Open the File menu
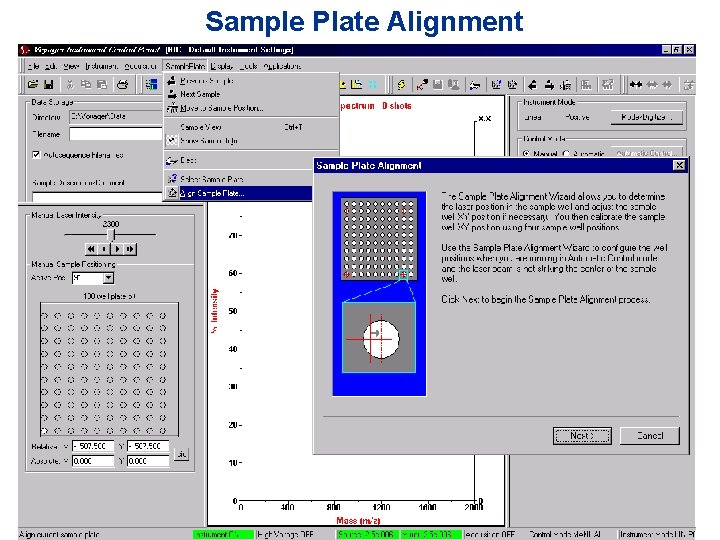720x540 pixels. tap(33, 66)
